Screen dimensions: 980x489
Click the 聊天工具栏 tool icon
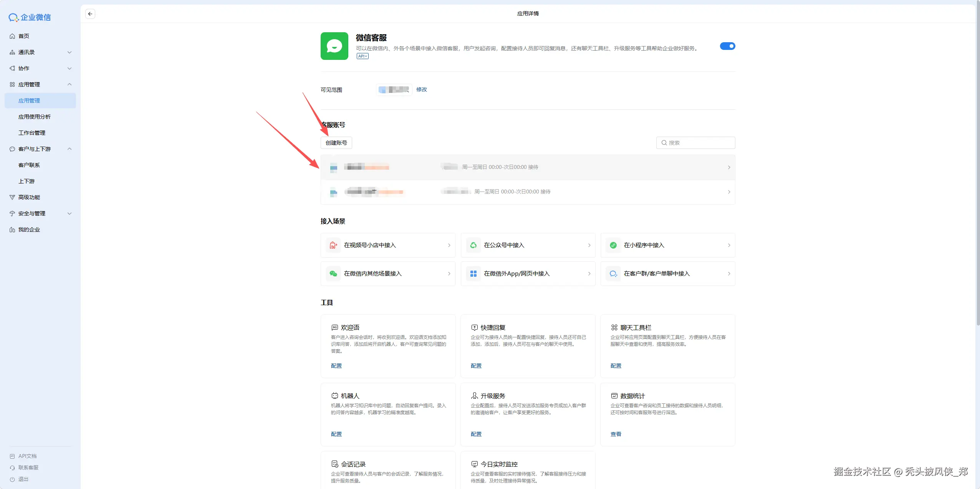(x=614, y=327)
